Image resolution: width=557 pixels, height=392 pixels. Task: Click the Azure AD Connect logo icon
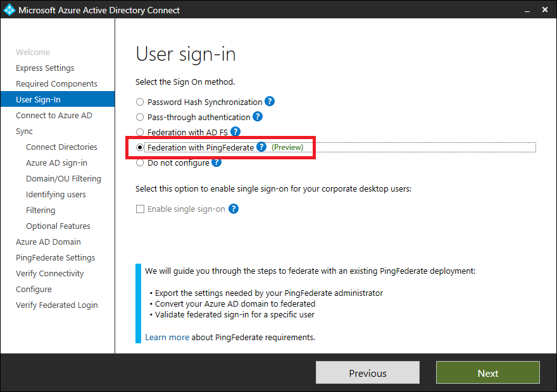(9, 10)
